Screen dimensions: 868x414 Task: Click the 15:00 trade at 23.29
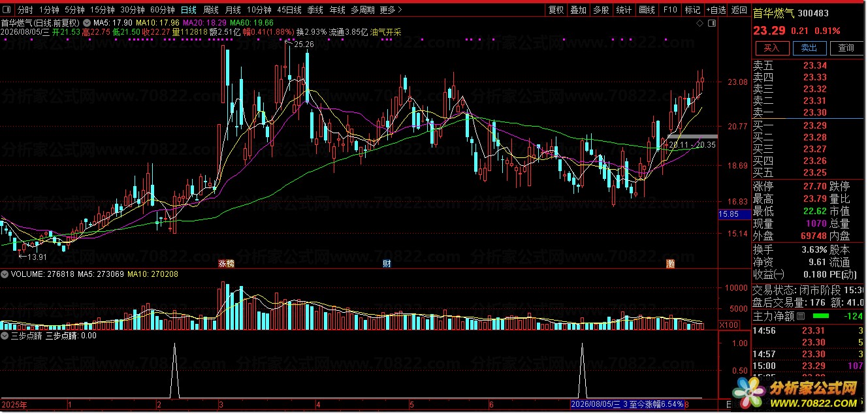(809, 366)
